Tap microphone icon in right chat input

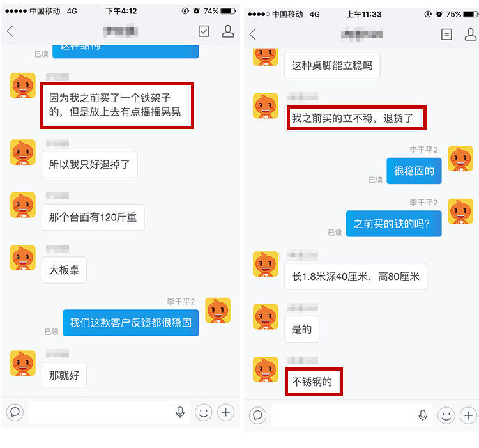click(x=423, y=415)
